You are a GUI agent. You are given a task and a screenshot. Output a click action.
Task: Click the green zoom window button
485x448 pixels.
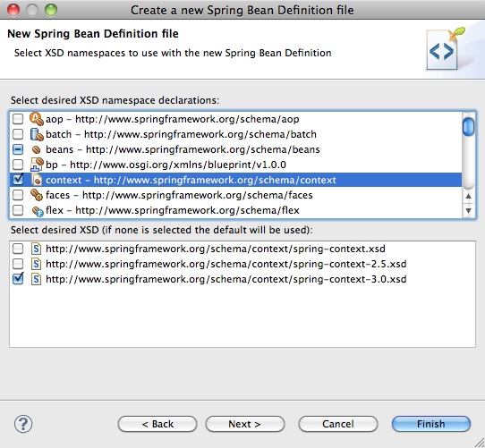click(x=51, y=10)
